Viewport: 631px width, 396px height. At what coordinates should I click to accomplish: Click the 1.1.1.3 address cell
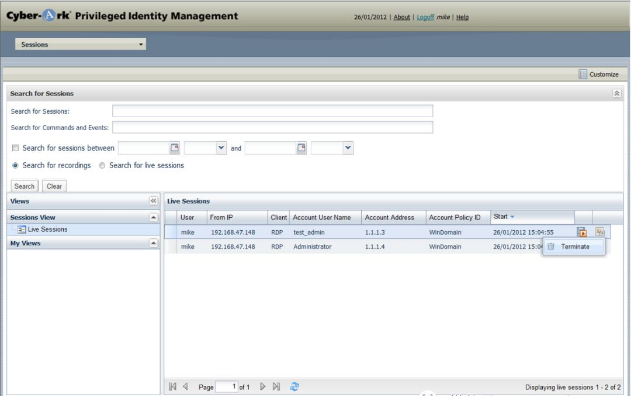[x=375, y=232]
